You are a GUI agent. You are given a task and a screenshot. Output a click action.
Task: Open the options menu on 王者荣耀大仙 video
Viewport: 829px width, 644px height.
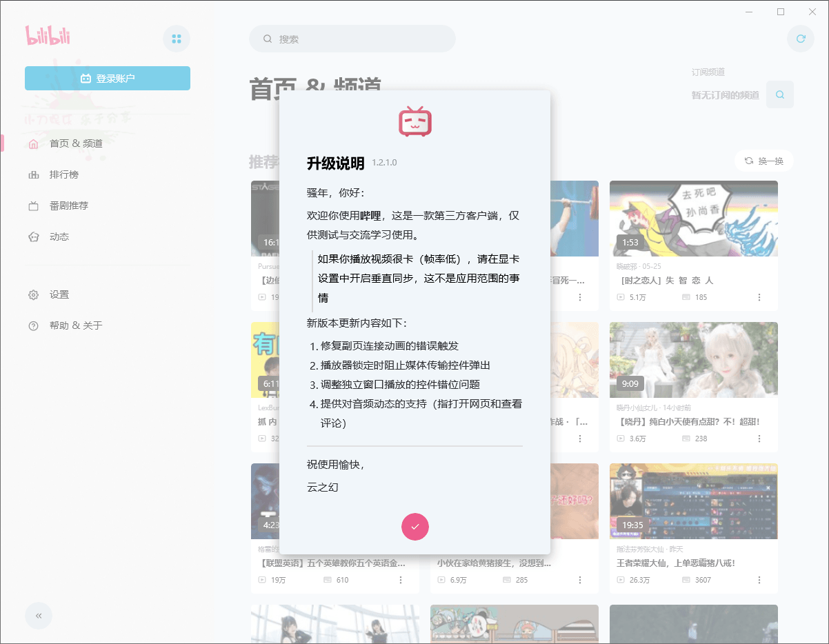coord(760,580)
